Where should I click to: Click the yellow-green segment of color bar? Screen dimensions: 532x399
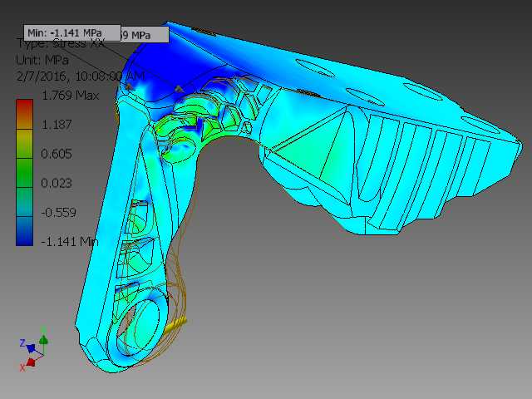(x=24, y=144)
